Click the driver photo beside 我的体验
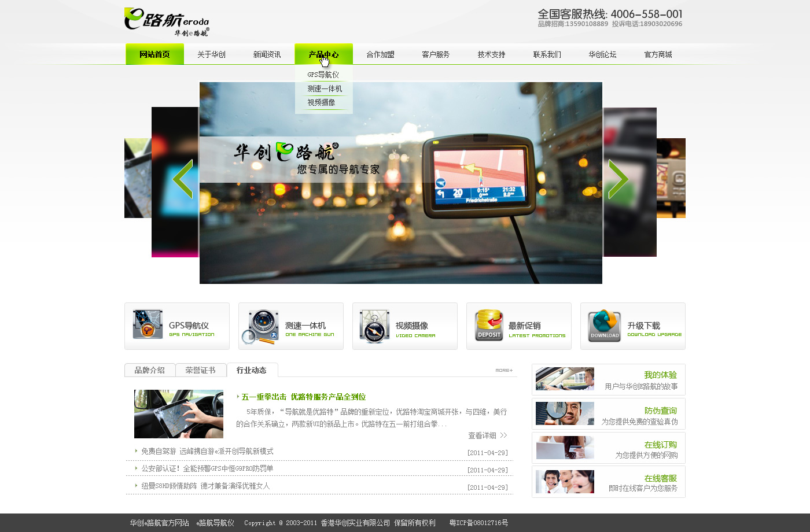Image resolution: width=810 pixels, height=532 pixels. (x=565, y=379)
